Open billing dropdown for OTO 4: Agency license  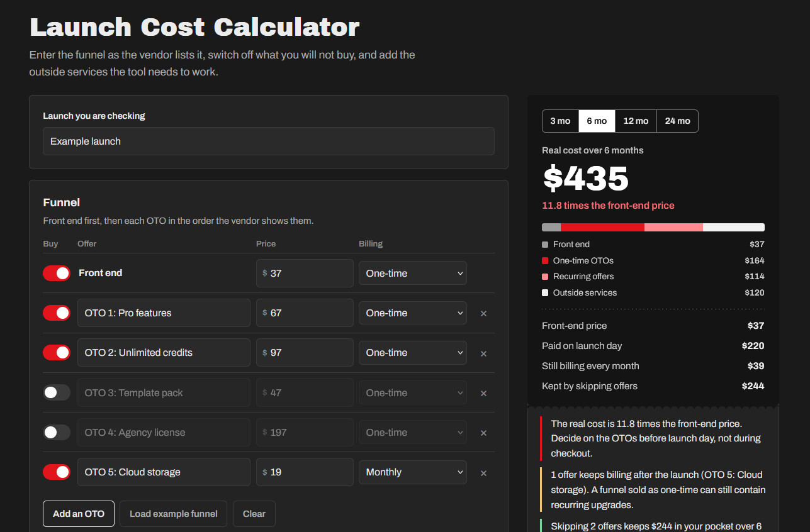pos(413,433)
